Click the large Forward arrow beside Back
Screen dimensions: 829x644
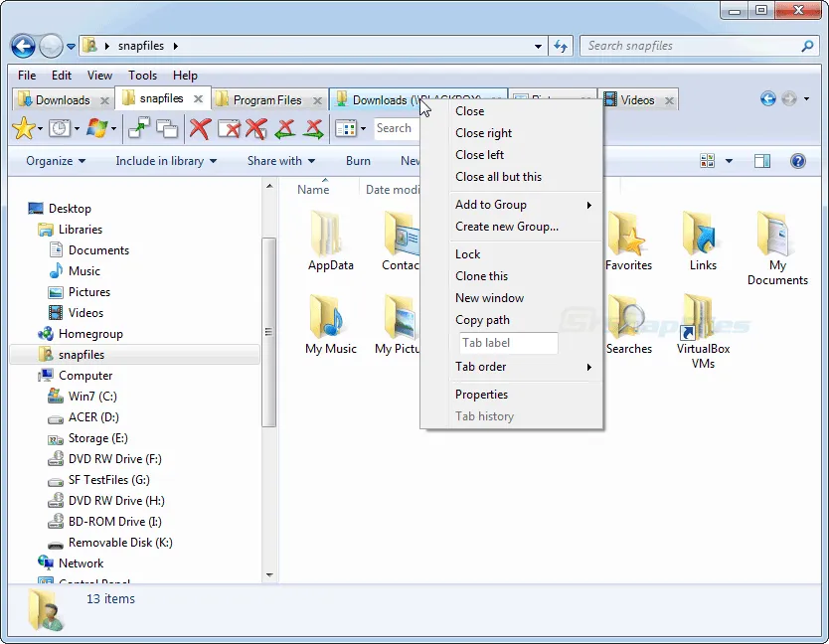pos(51,46)
